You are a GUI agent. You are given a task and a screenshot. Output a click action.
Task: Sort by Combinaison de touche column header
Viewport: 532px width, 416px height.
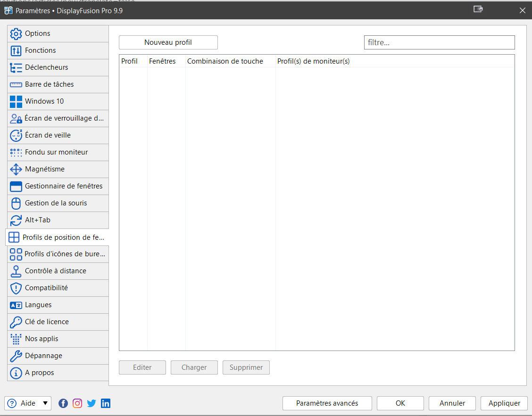click(230, 61)
